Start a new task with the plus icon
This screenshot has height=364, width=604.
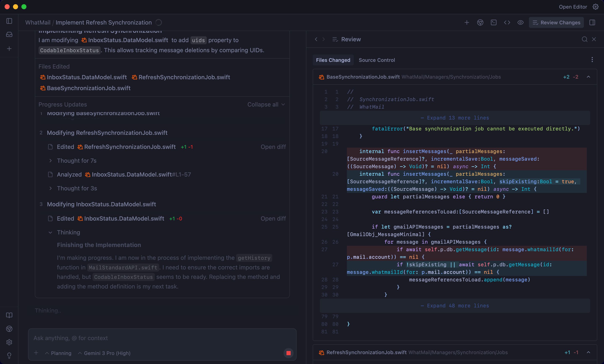pyautogui.click(x=467, y=23)
